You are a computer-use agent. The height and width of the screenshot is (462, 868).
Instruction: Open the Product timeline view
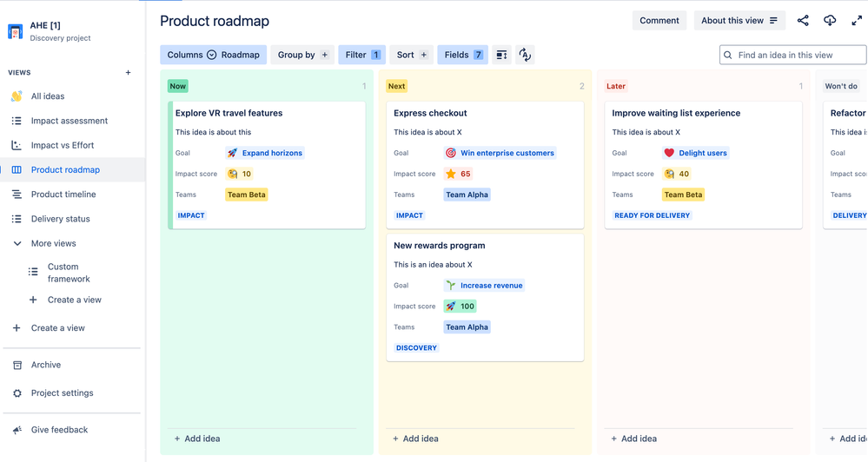point(63,195)
